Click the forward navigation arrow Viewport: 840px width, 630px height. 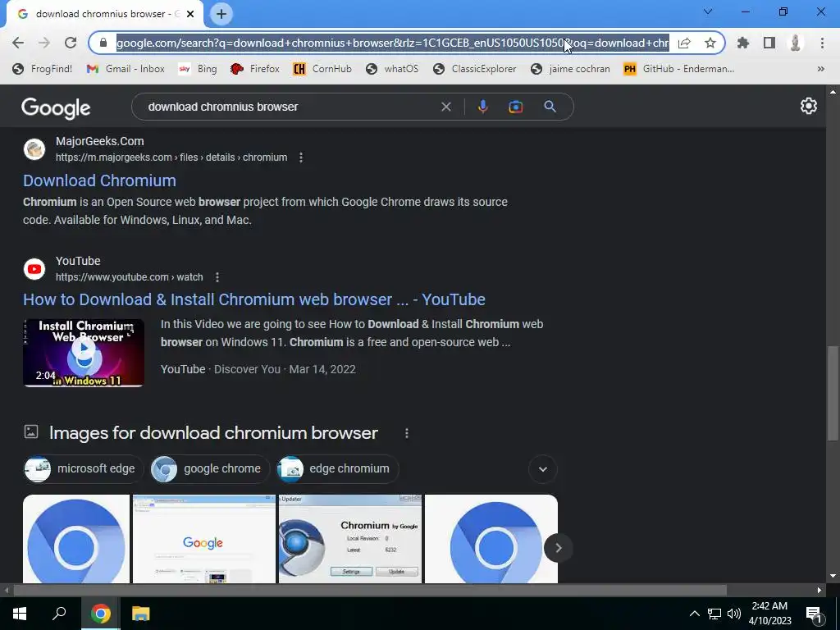44,43
